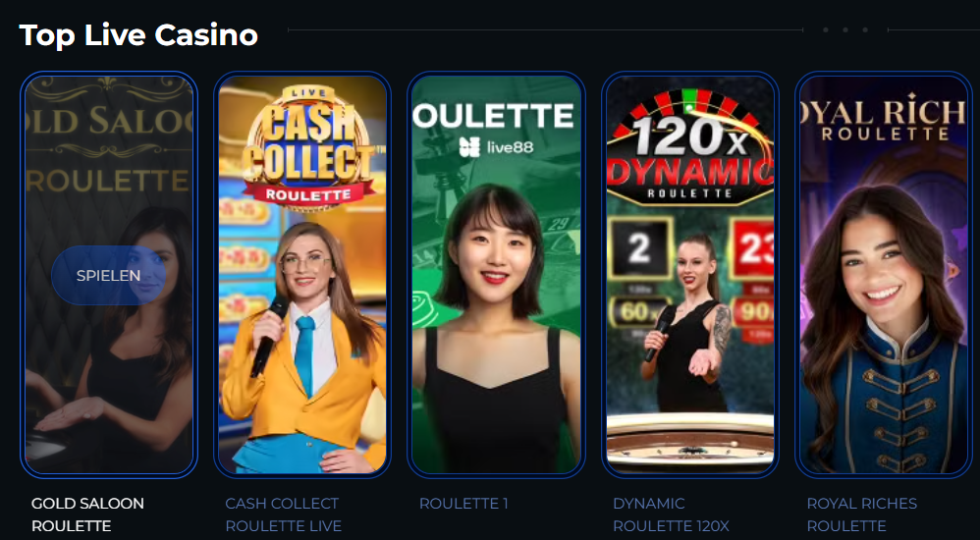Click the Cash Collect Roulette gold logo
980x540 pixels.
[x=307, y=145]
